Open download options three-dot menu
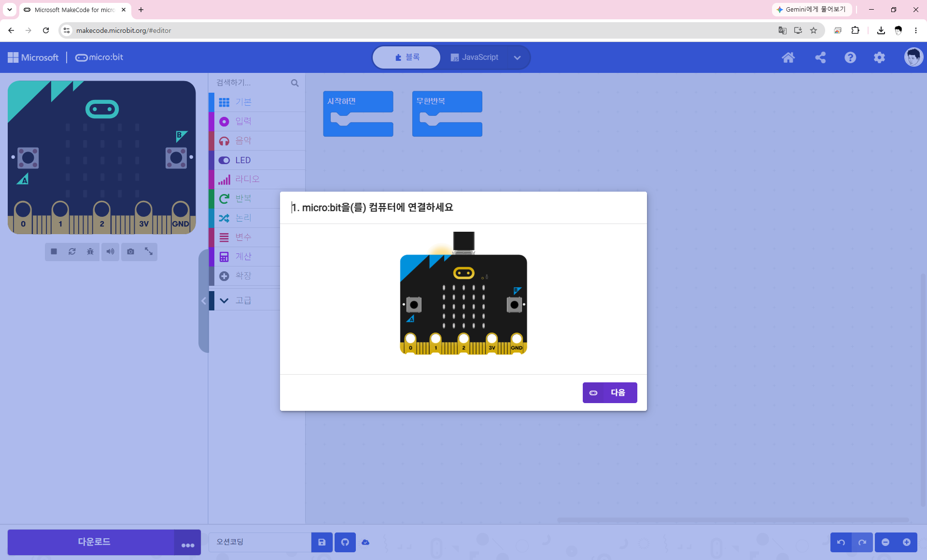Image resolution: width=927 pixels, height=560 pixels. coord(188,542)
